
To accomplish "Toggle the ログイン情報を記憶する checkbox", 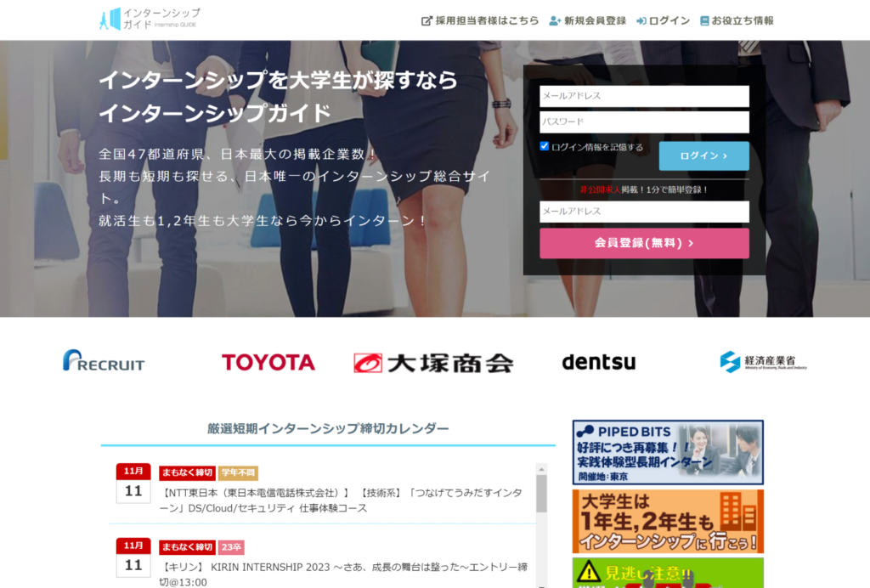I will click(x=545, y=146).
